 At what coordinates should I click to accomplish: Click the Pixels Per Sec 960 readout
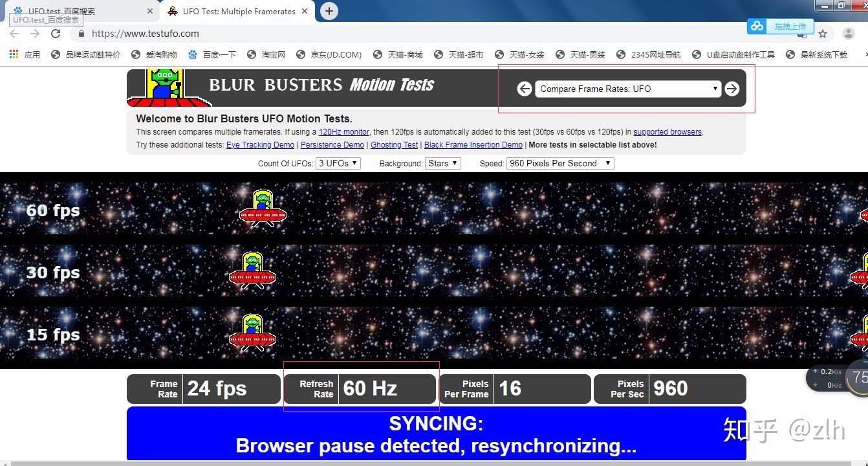pyautogui.click(x=670, y=389)
